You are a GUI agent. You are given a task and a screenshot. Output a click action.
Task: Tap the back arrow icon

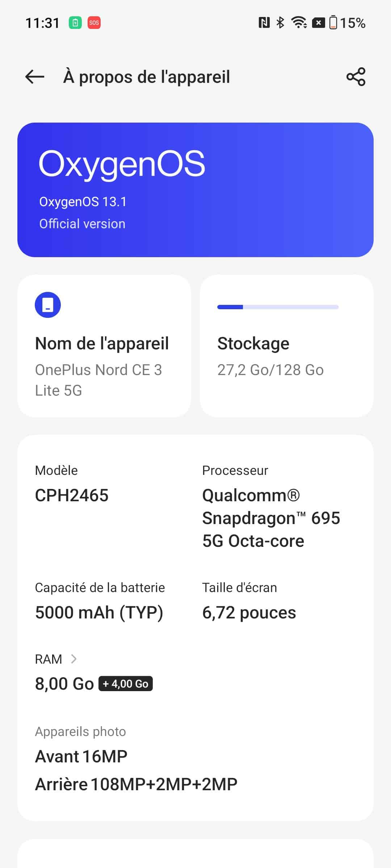coord(35,77)
